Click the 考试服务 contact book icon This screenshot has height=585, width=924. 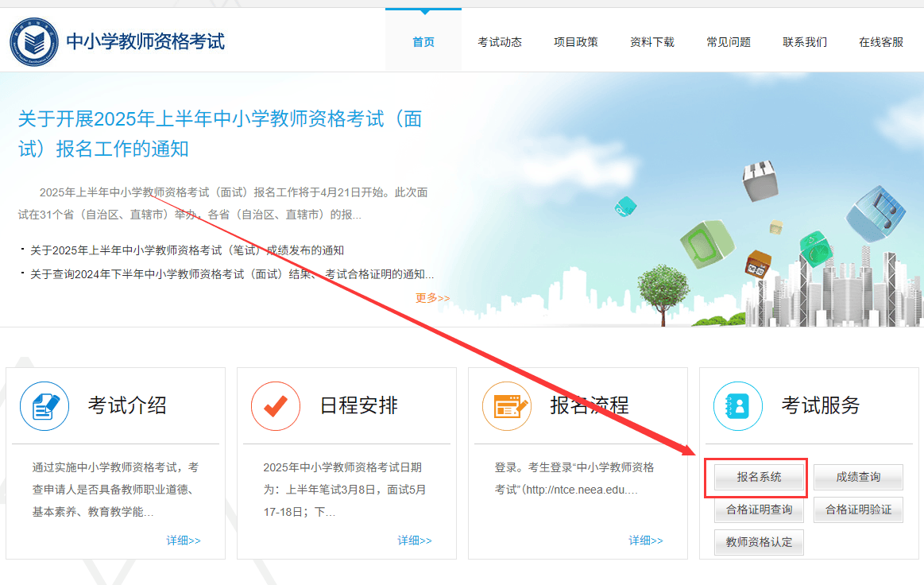738,406
